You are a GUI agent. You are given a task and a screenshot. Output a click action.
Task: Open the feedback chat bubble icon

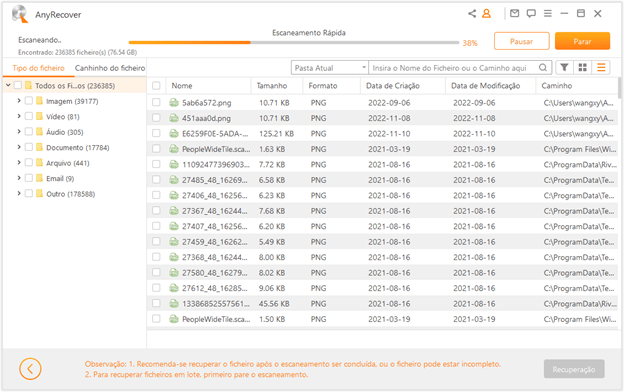[531, 14]
